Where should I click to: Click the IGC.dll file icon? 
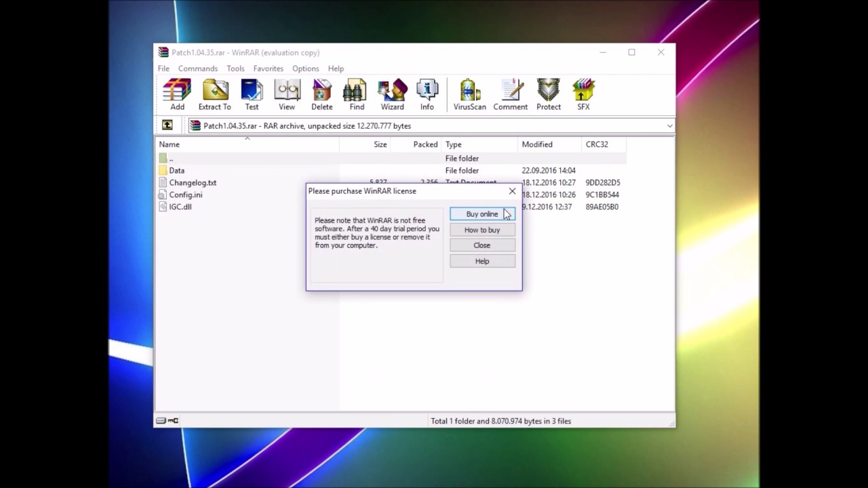point(163,207)
